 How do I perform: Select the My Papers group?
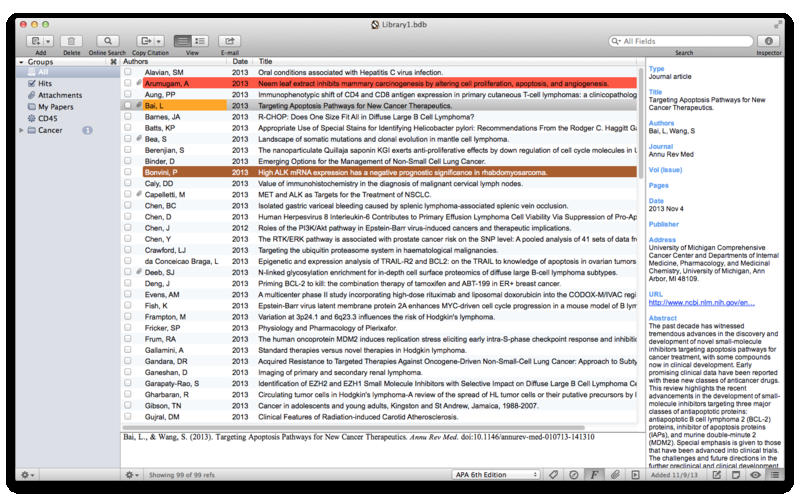coord(55,107)
